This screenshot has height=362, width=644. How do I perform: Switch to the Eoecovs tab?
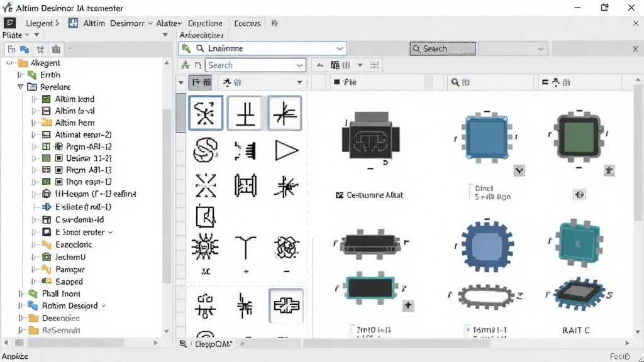coord(247,23)
